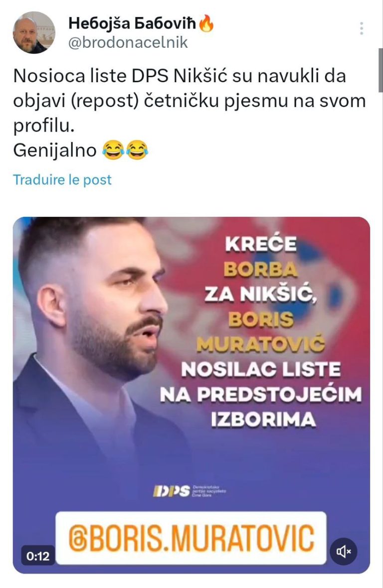Click the NOSILAC LISTE caption in the video

click(x=261, y=370)
